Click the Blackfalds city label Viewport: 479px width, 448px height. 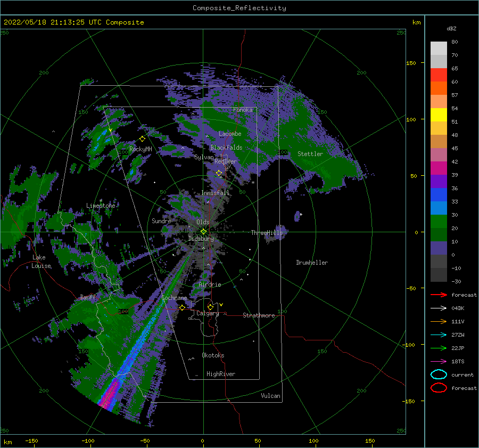[x=226, y=148]
